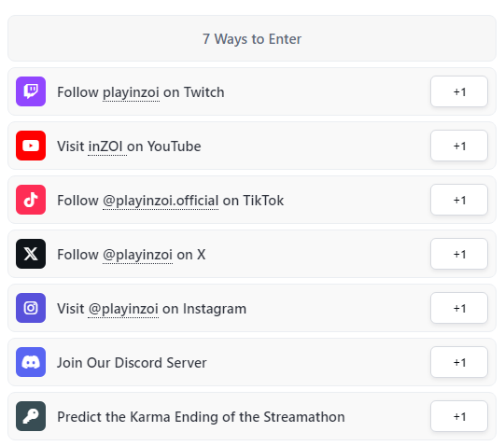Click the pink TikTok icon
This screenshot has width=504, height=446.
pos(31,200)
